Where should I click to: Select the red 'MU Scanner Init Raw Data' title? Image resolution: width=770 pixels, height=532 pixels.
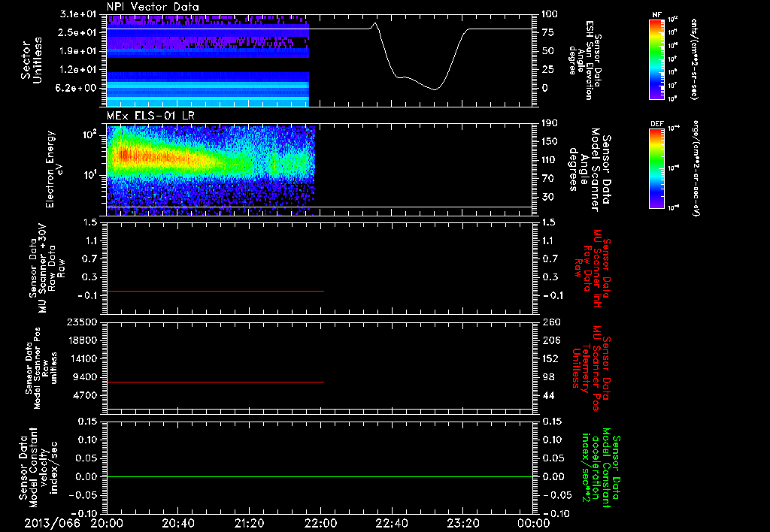[593, 268]
